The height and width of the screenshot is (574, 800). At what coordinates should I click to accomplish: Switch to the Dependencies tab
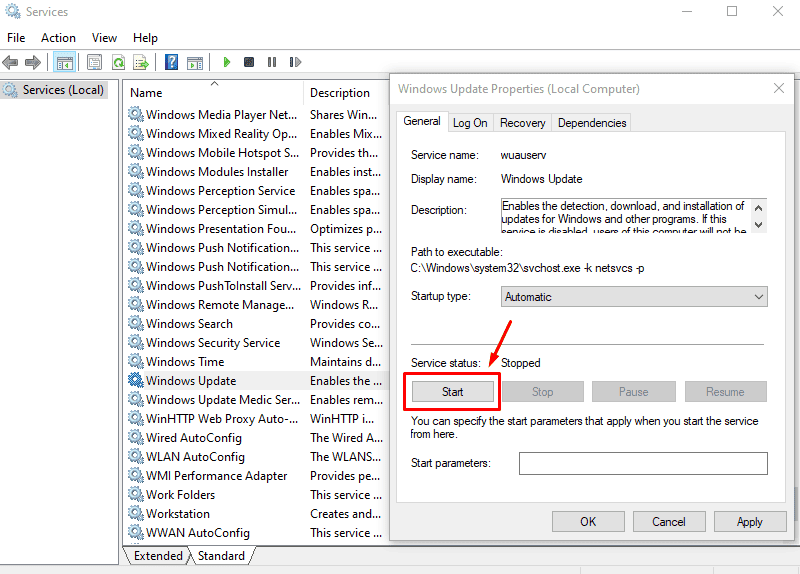pyautogui.click(x=592, y=123)
